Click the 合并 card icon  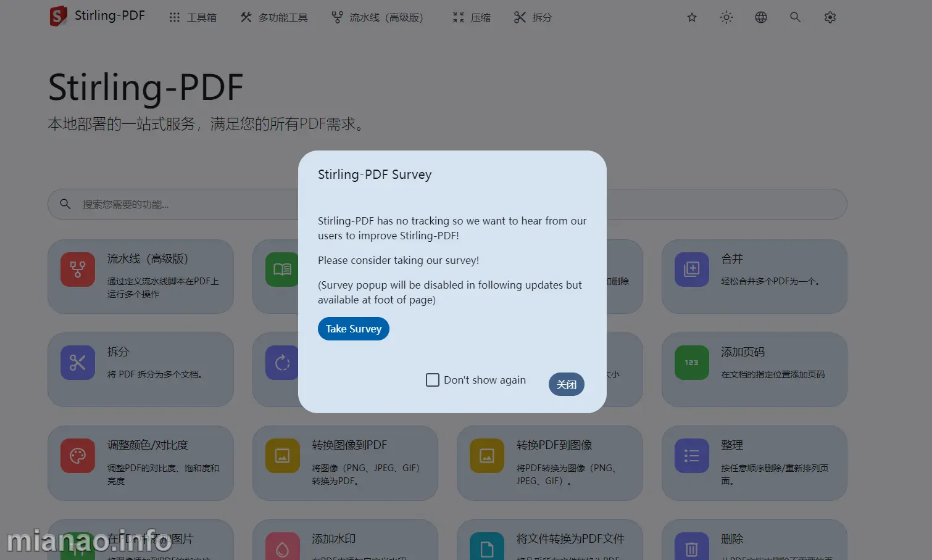tap(692, 270)
